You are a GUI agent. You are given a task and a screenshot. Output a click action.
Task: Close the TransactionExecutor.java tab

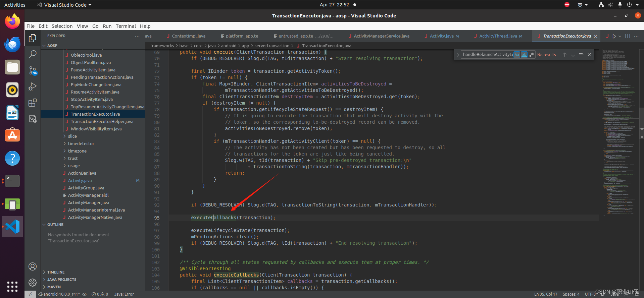[x=596, y=36]
